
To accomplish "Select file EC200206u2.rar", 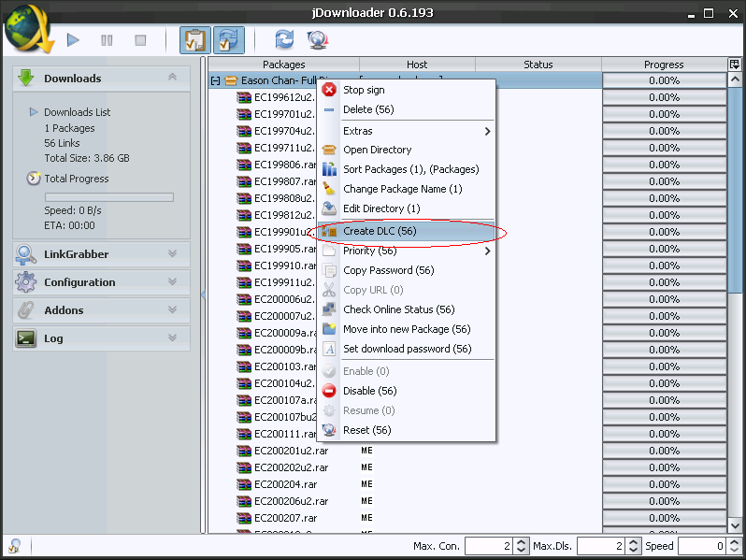I will [291, 501].
